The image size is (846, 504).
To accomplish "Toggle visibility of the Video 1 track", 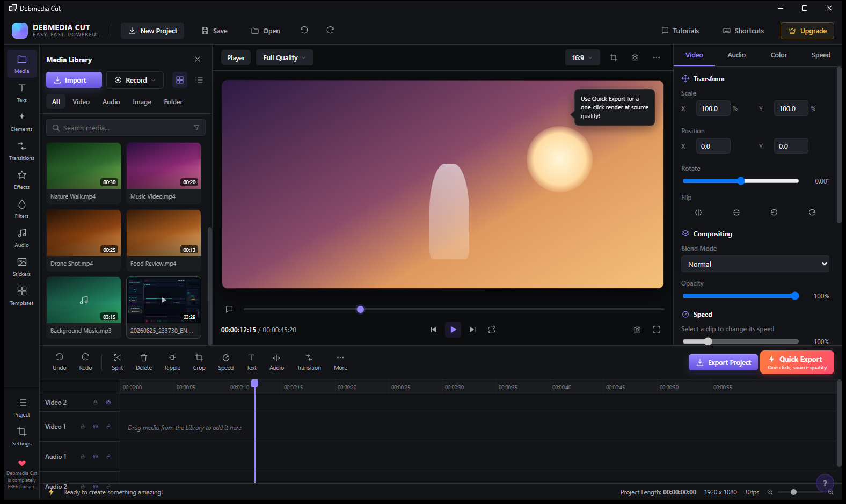I will 96,427.
